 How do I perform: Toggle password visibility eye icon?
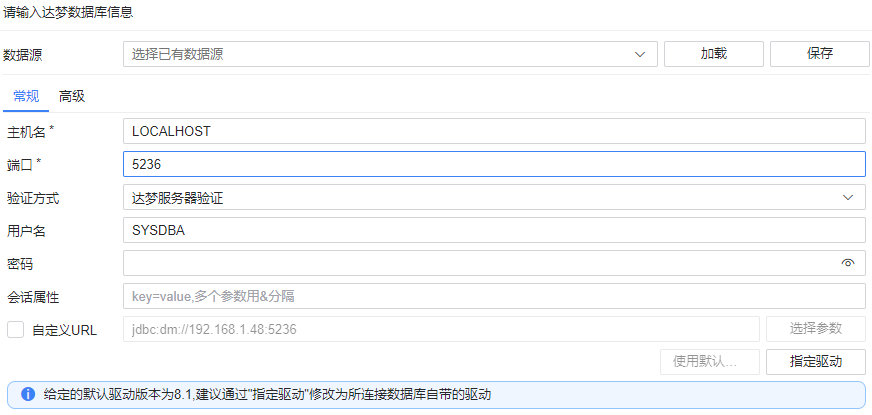coord(848,263)
